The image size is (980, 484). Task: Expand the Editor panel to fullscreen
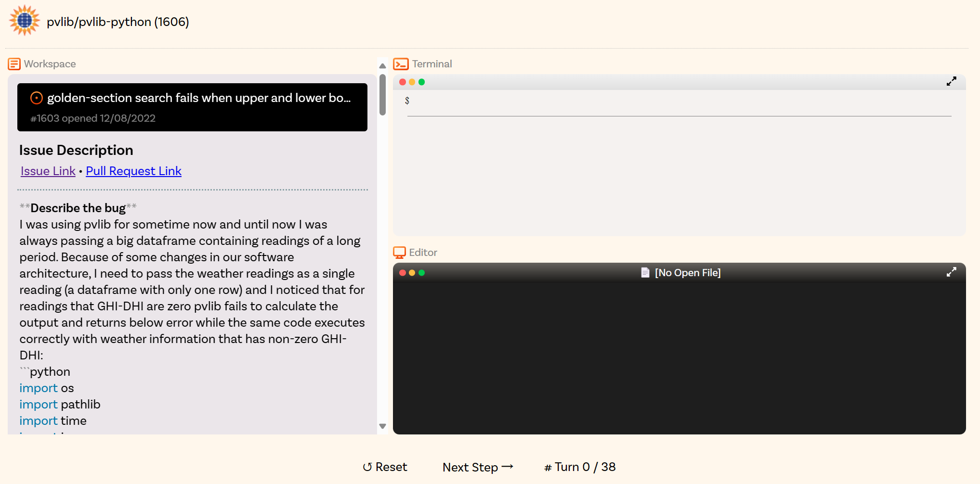pyautogui.click(x=951, y=272)
